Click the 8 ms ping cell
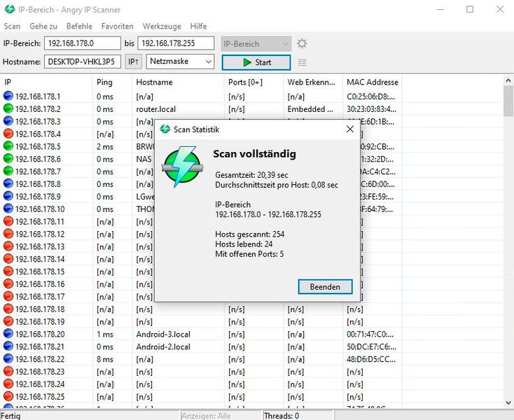This screenshot has height=420, width=514. (x=105, y=359)
